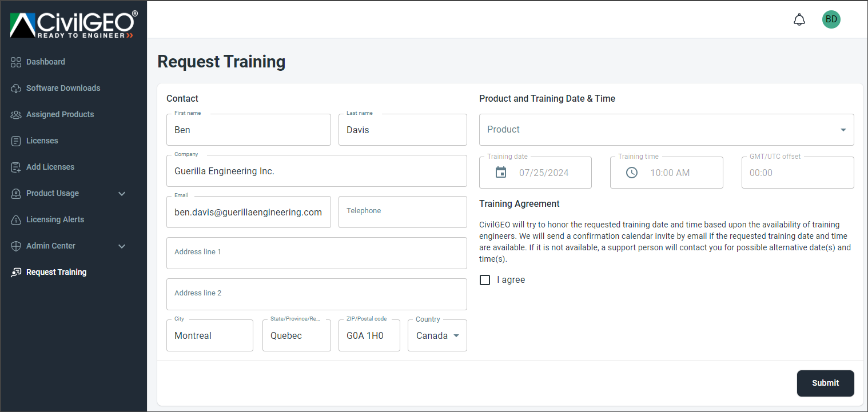Click the Email field

(x=249, y=212)
